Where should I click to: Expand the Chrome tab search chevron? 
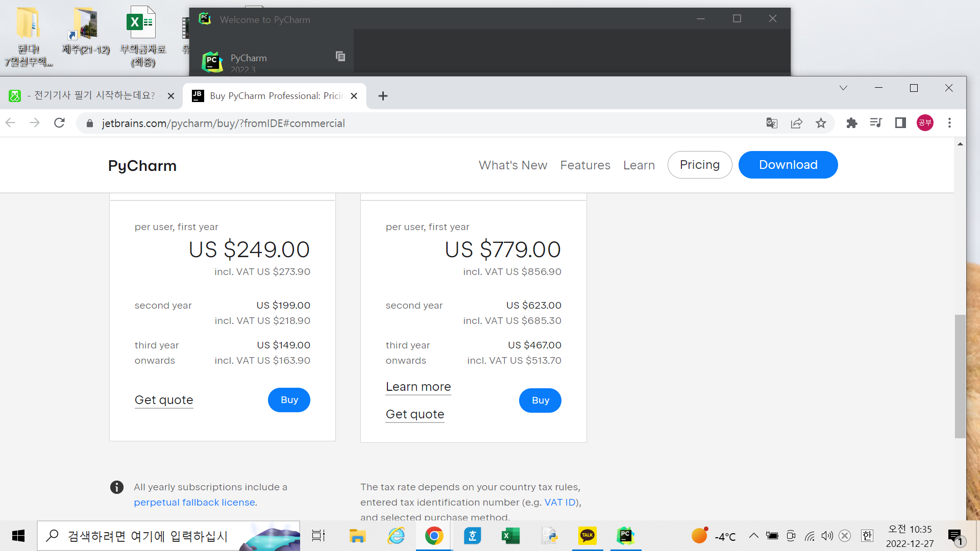coord(843,88)
